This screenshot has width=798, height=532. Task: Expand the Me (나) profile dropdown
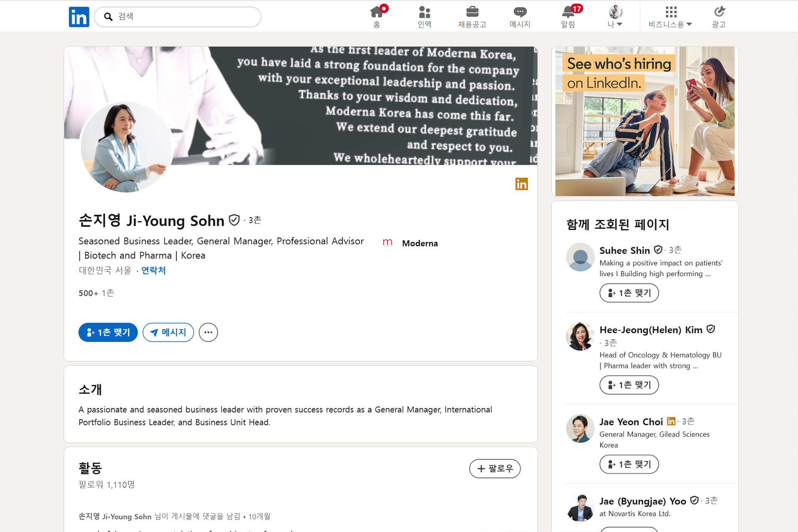pos(615,17)
